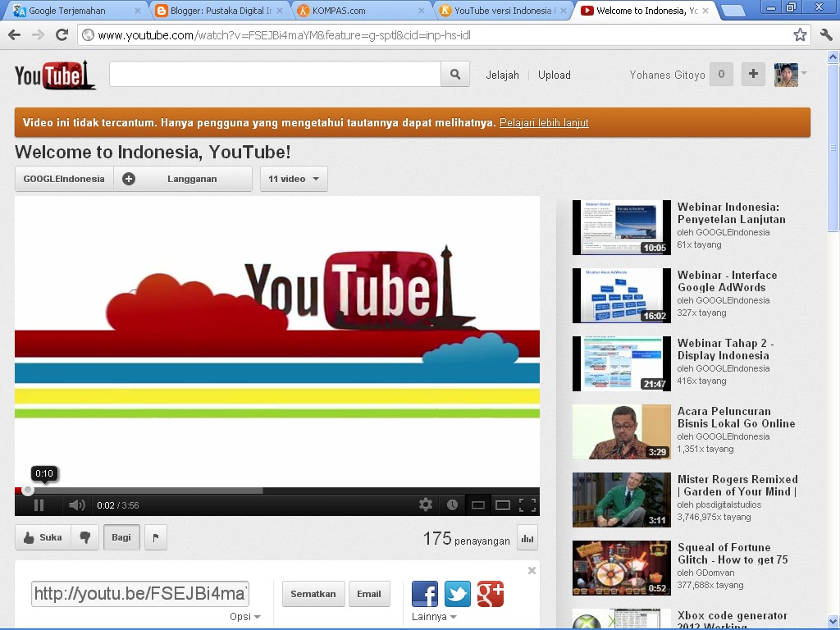Open the Upload link
This screenshot has width=840, height=630.
[554, 75]
